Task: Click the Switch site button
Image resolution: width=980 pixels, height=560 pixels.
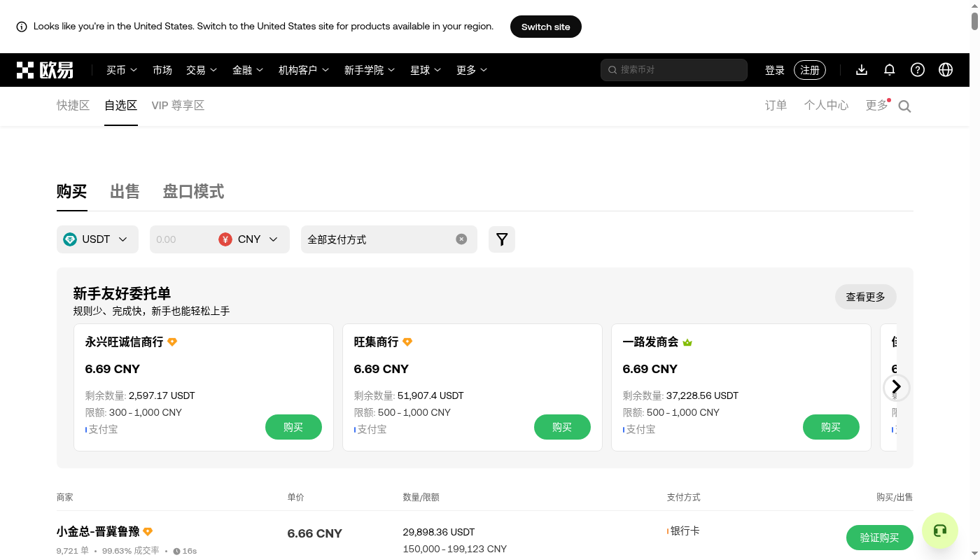Action: point(546,27)
